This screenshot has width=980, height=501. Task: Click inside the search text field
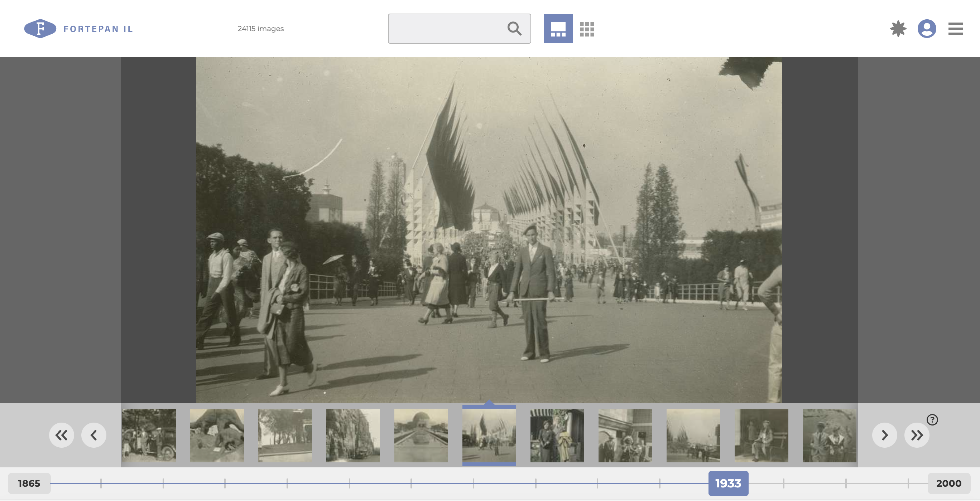[445, 29]
